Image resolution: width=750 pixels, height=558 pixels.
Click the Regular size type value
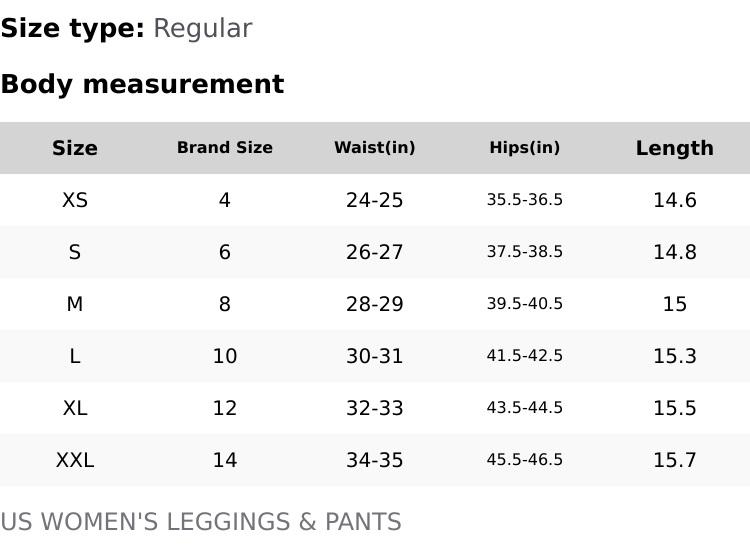(202, 28)
